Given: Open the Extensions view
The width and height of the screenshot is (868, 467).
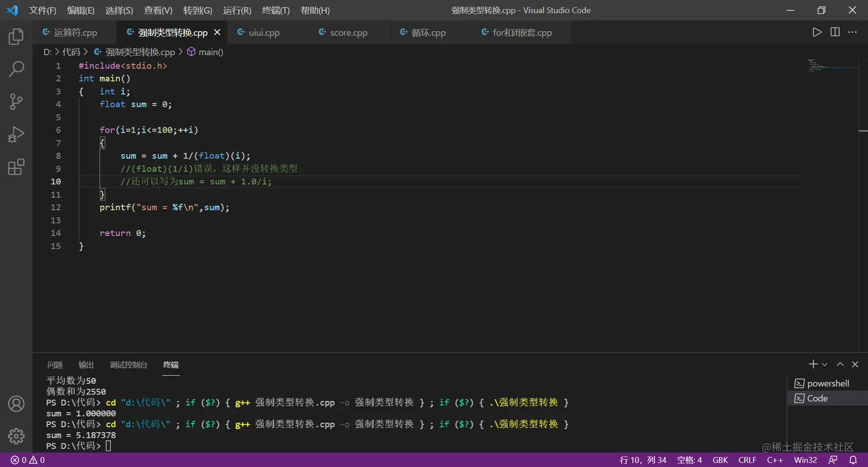Looking at the screenshot, I should click(x=15, y=167).
